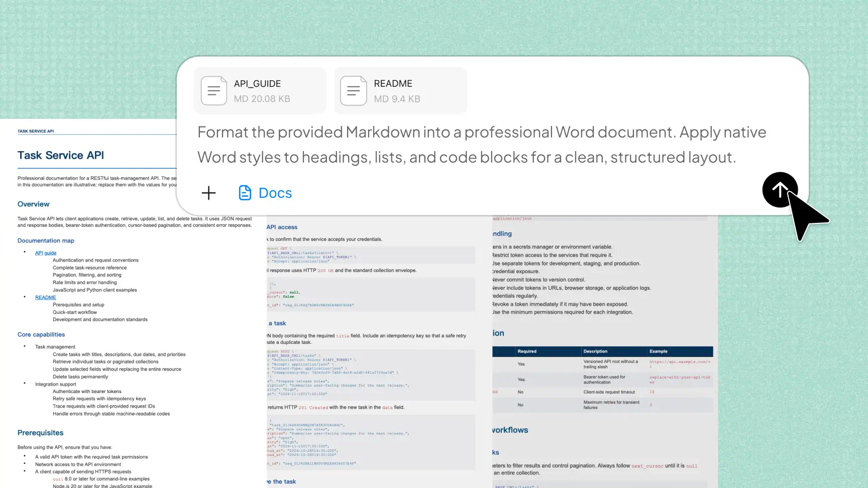
Task: Select the Docs mode button
Action: click(265, 193)
